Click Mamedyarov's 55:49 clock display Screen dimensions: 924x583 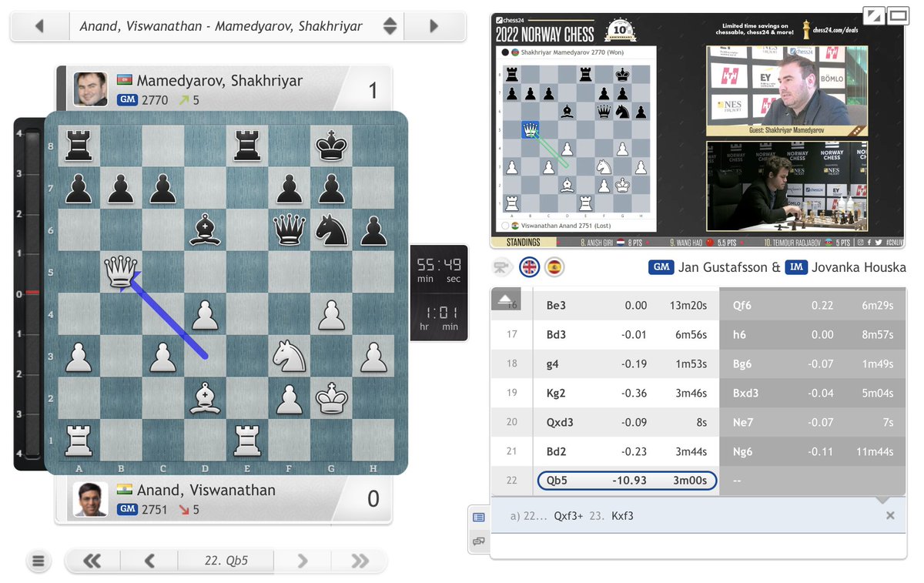[439, 270]
